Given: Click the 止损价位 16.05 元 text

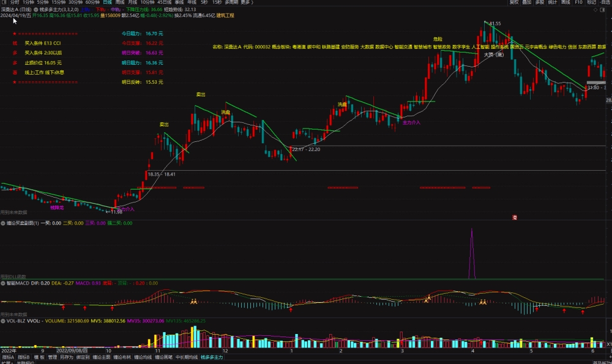Looking at the screenshot, I should (x=43, y=63).
